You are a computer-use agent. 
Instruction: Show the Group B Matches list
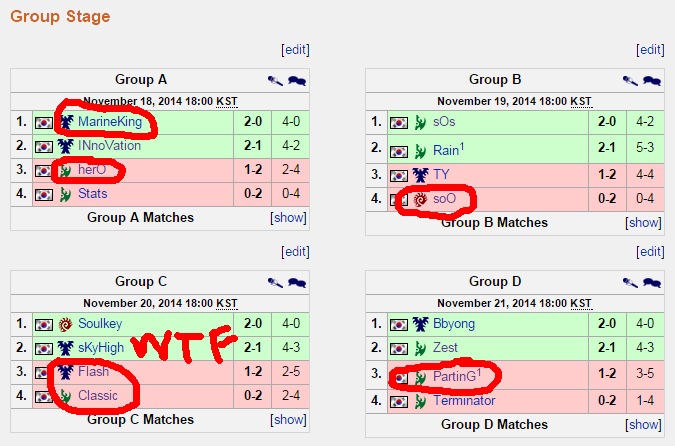tap(643, 222)
